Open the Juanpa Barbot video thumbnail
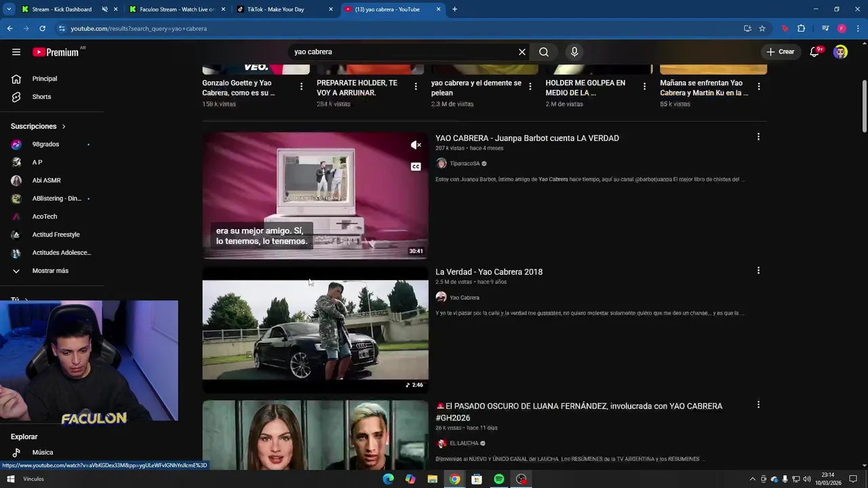 click(x=315, y=195)
